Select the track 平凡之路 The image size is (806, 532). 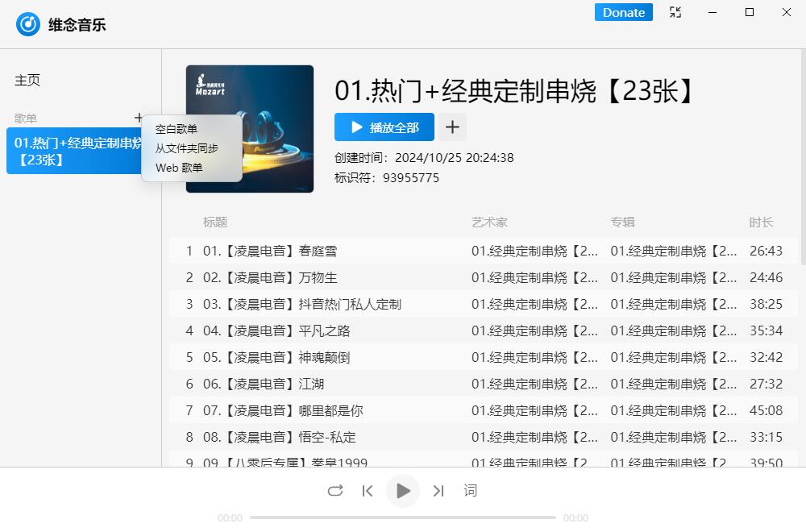(324, 330)
